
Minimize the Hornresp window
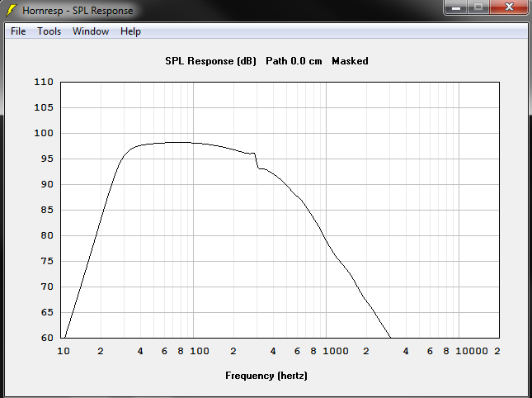456,7
